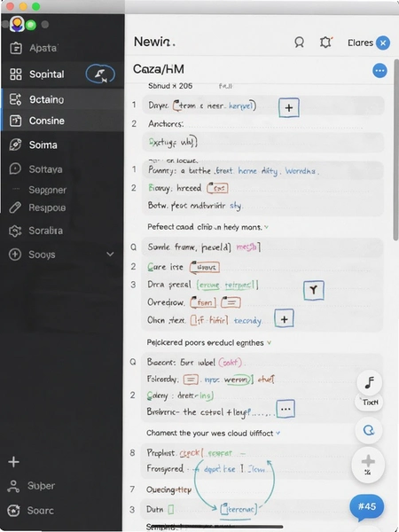Click the header search icon
Viewport: 399px width, 532px height.
[x=299, y=43]
